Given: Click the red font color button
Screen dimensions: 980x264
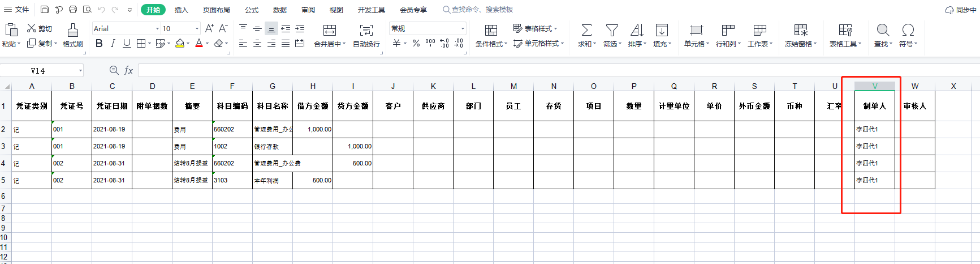Looking at the screenshot, I should coord(199,43).
